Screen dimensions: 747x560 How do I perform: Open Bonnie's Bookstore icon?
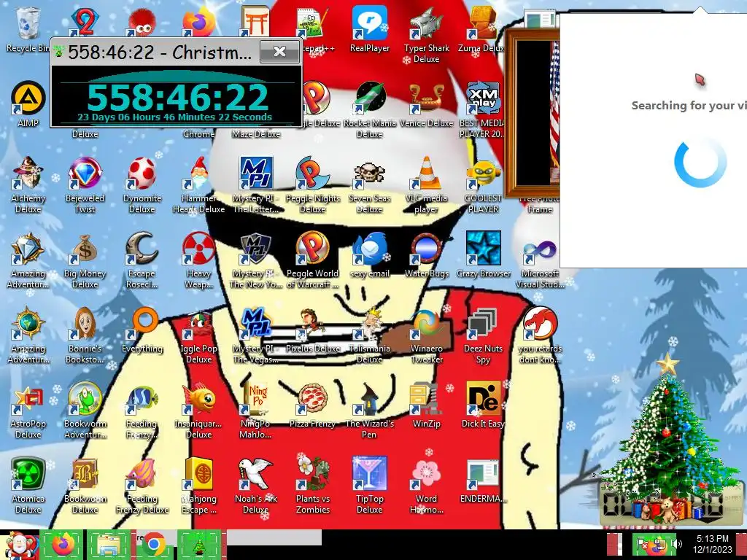click(x=85, y=324)
